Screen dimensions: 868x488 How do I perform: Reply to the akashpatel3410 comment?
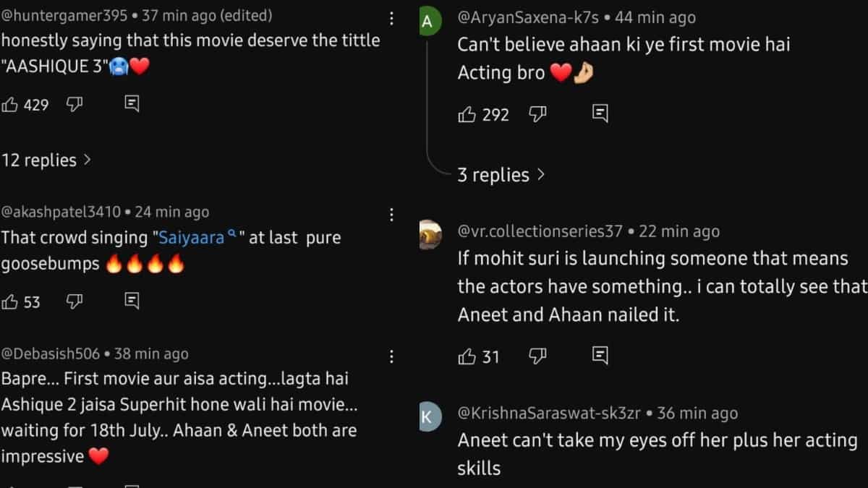132,301
